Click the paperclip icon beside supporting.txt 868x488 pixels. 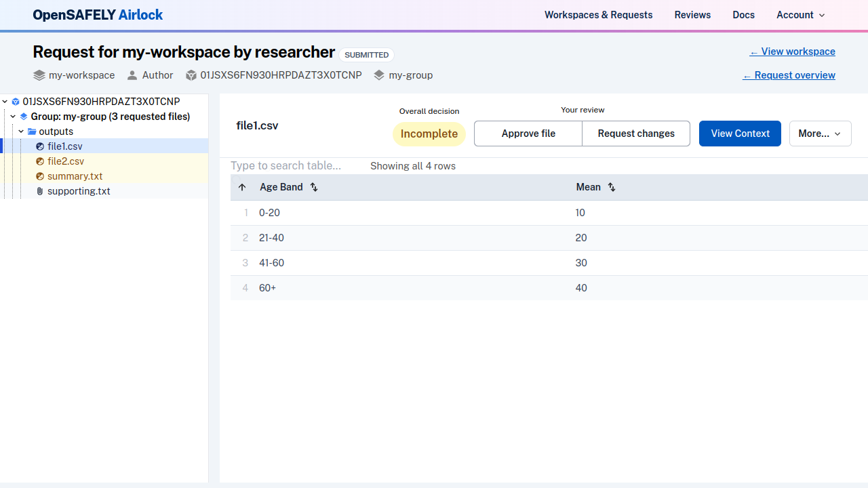[39, 191]
